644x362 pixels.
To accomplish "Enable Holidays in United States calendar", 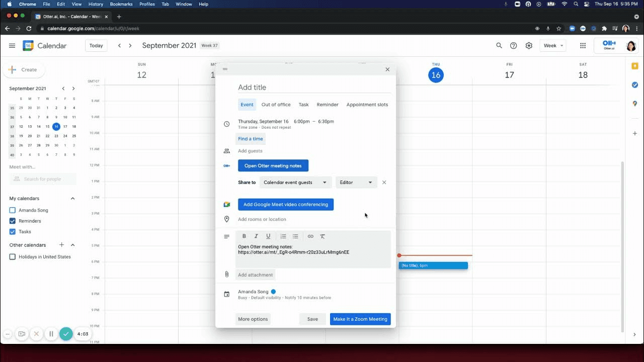I will click(13, 257).
